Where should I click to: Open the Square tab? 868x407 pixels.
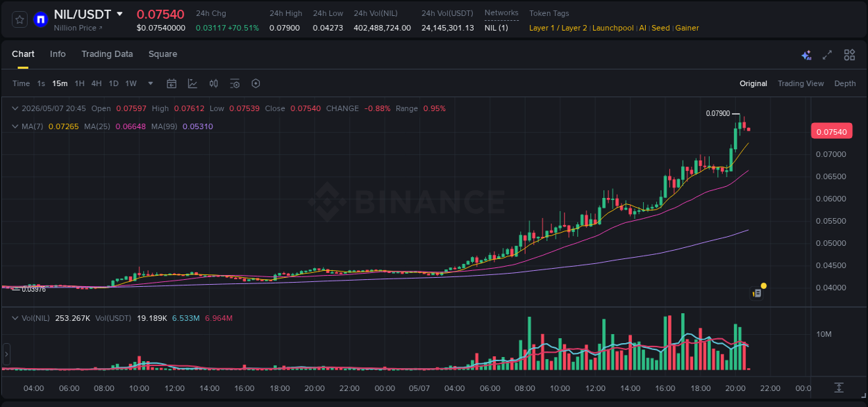point(162,54)
